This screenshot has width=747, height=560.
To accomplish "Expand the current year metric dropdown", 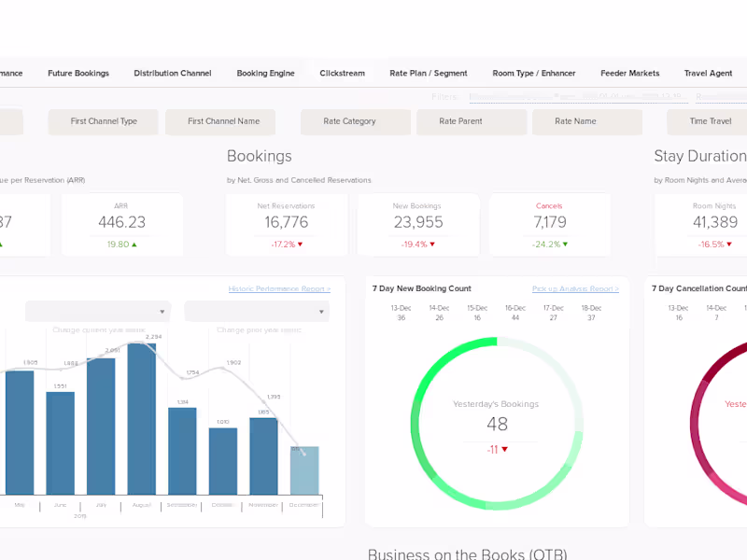I will click(x=98, y=312).
